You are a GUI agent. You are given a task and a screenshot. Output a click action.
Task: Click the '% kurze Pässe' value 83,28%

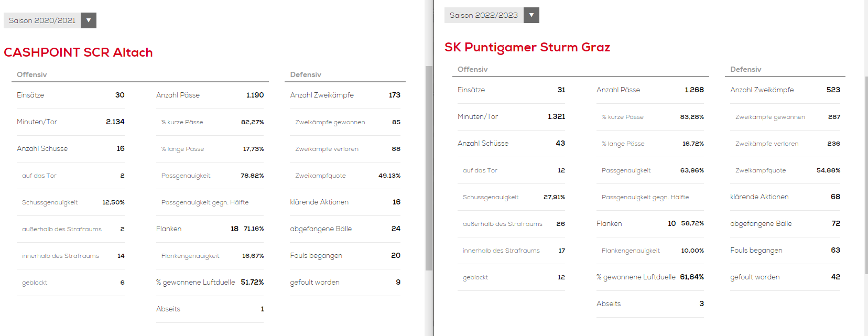point(692,117)
